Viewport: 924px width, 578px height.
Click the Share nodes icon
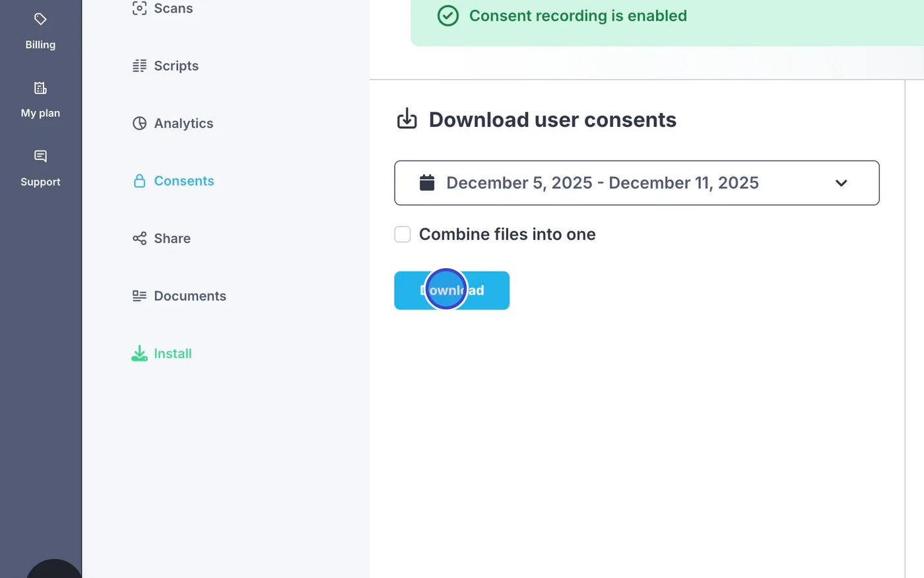click(x=139, y=238)
